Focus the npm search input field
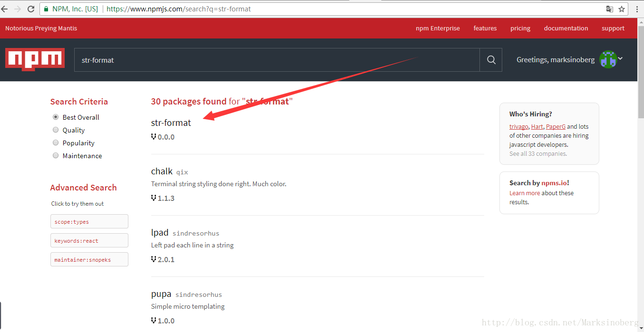This screenshot has width=644, height=332. click(277, 60)
